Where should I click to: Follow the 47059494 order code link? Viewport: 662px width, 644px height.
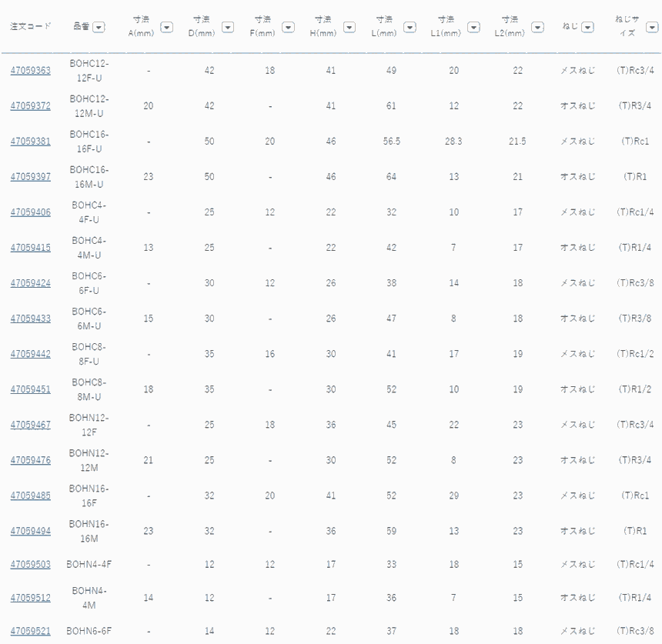tap(30, 532)
